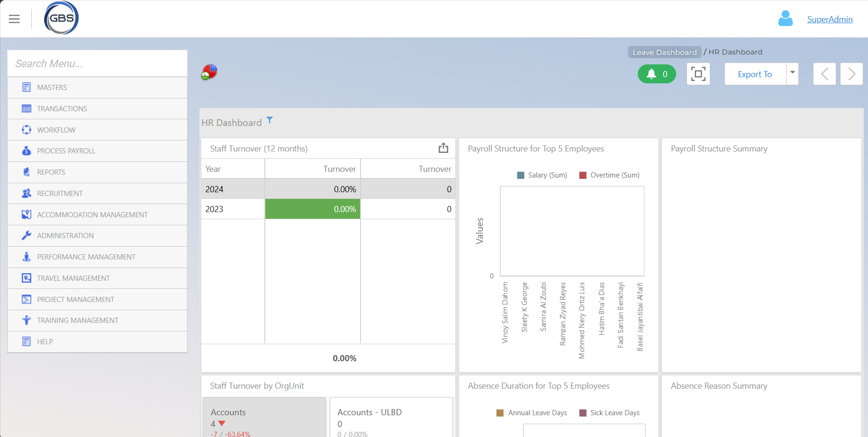This screenshot has height=437, width=868.
Task: Select the green 2023 turnover cell
Action: tap(313, 209)
